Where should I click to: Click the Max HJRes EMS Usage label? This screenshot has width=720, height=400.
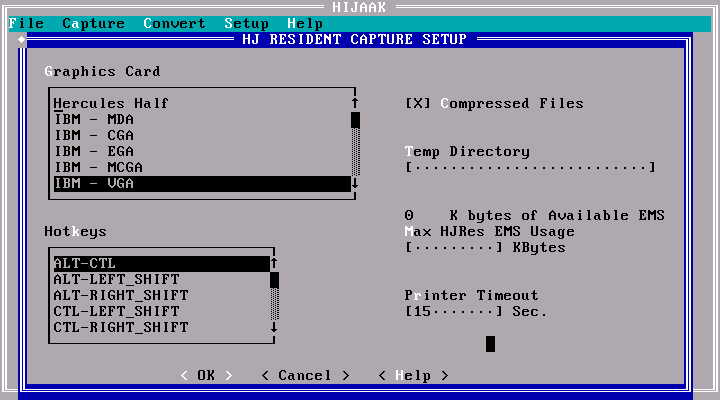[x=489, y=231]
